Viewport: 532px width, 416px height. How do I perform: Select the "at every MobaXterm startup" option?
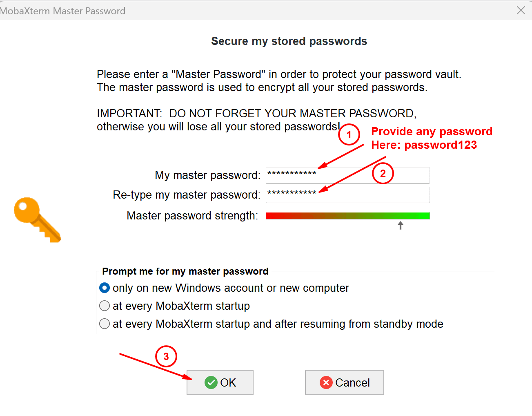(105, 306)
